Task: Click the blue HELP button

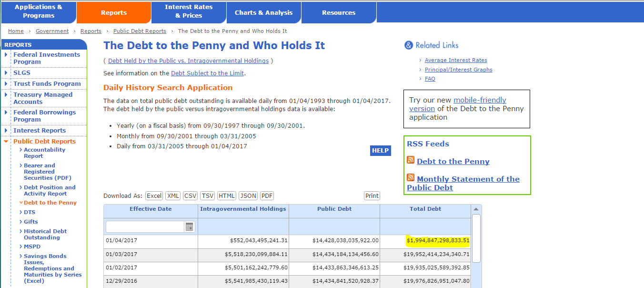Action: click(x=380, y=151)
